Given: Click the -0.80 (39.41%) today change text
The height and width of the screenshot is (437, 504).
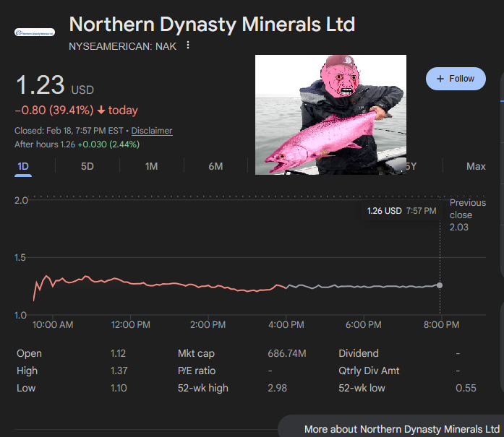Looking at the screenshot, I should (77, 110).
